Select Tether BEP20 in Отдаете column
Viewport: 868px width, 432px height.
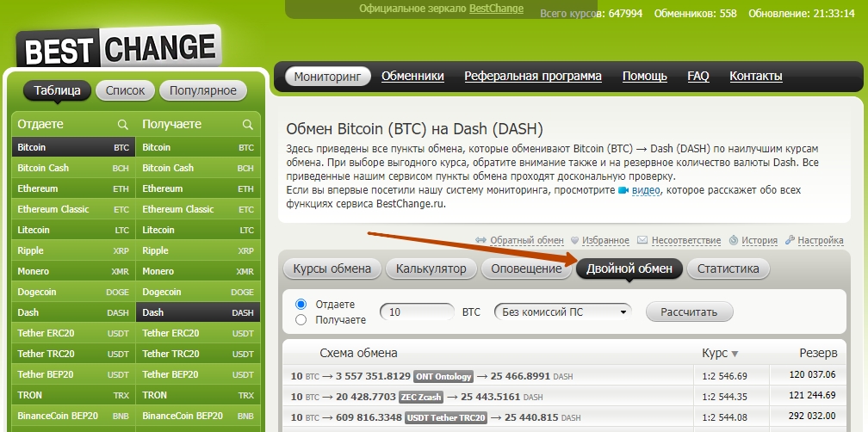(73, 374)
